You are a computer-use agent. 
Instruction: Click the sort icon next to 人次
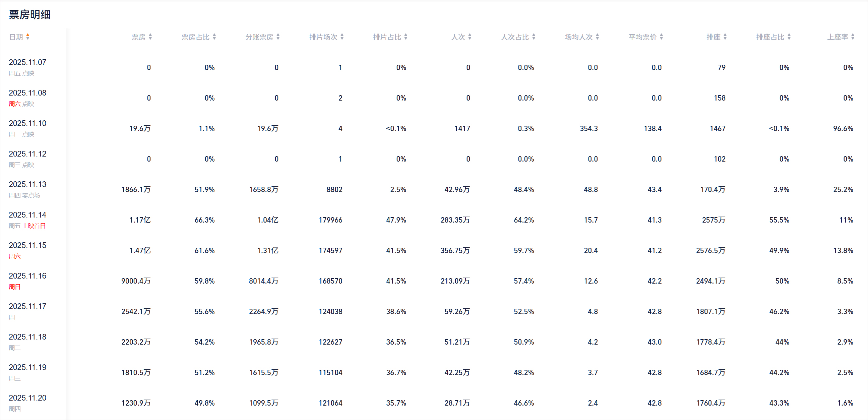[470, 37]
